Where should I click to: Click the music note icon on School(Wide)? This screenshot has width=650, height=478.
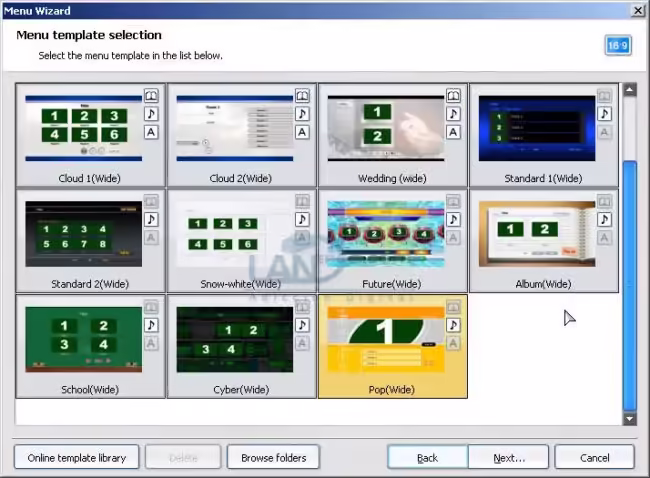pos(151,325)
